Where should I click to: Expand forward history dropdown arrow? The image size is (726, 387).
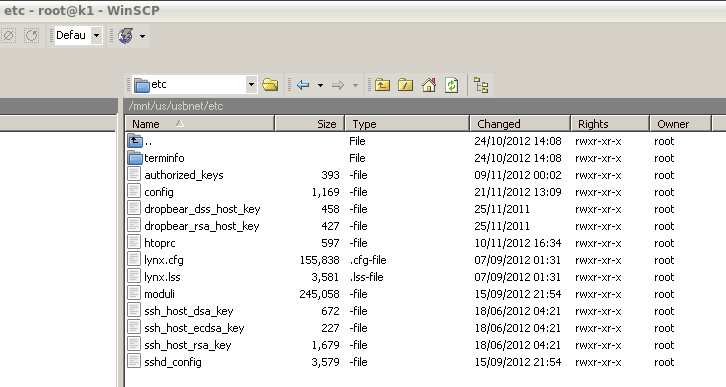355,85
